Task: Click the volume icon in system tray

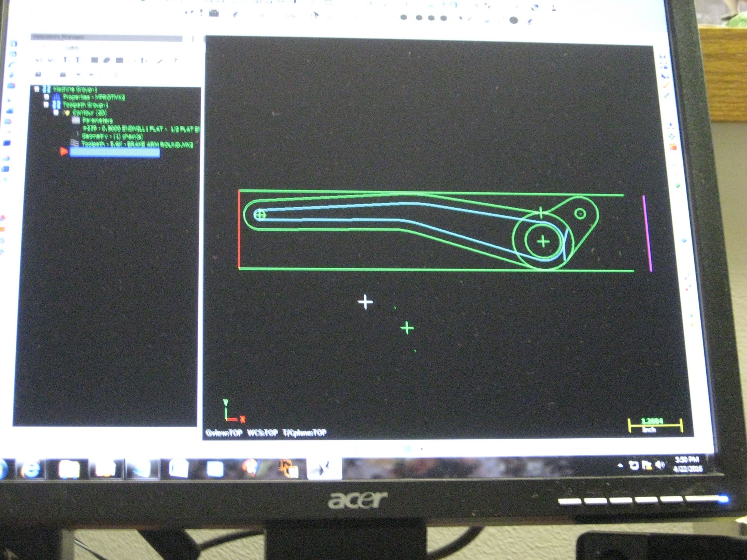Action: [660, 465]
